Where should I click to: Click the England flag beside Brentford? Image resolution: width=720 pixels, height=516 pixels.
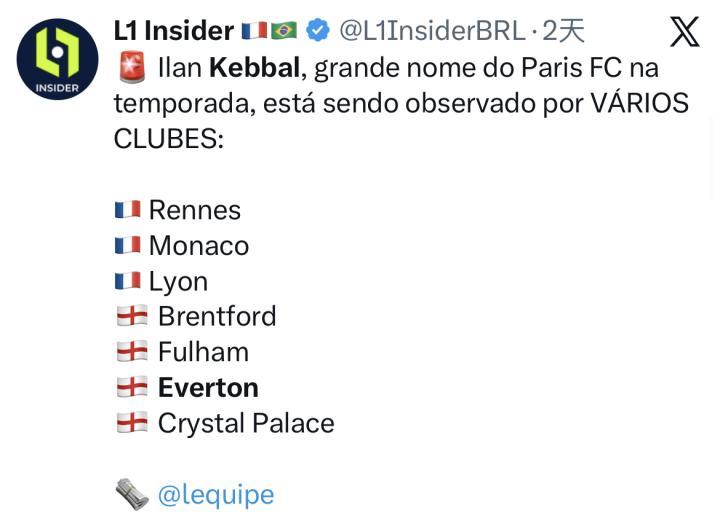[131, 316]
